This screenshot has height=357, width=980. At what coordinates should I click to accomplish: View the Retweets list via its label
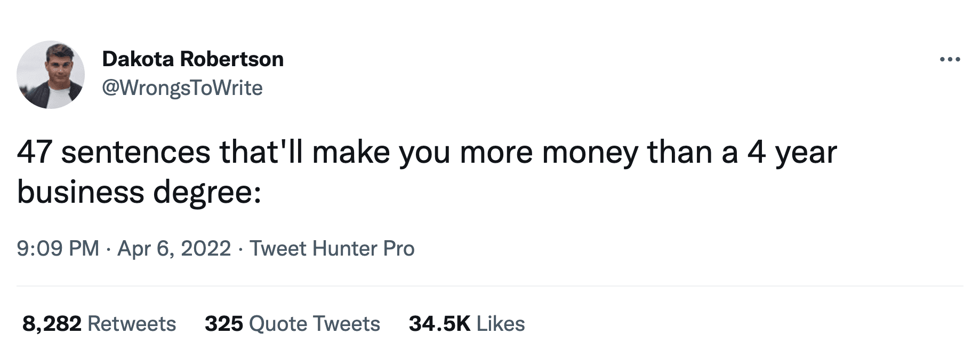[132, 324]
